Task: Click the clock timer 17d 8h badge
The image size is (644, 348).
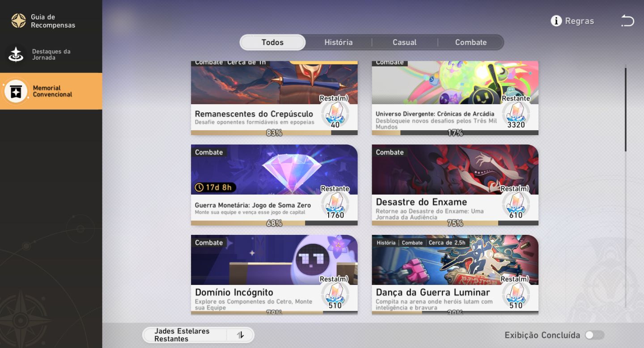Action: (x=215, y=187)
